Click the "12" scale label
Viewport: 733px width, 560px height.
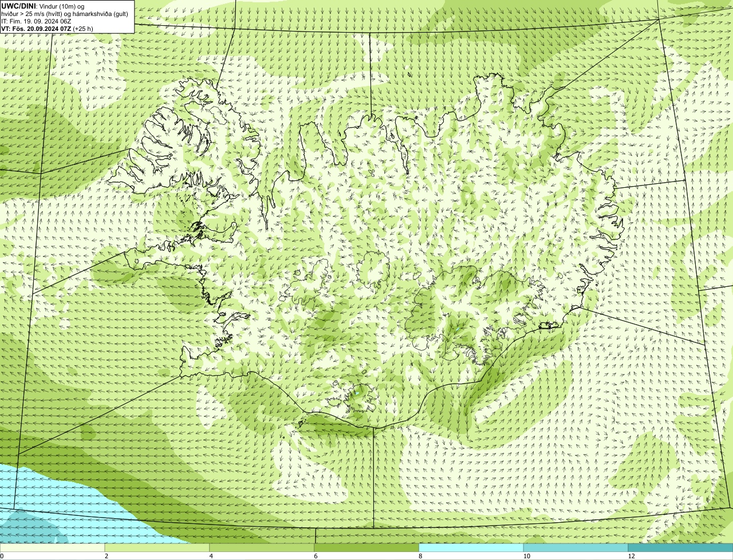[631, 556]
